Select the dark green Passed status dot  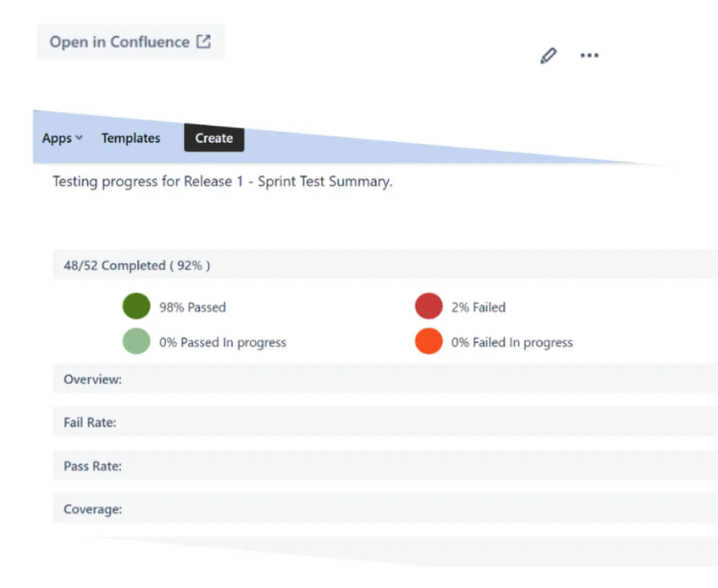[136, 306]
